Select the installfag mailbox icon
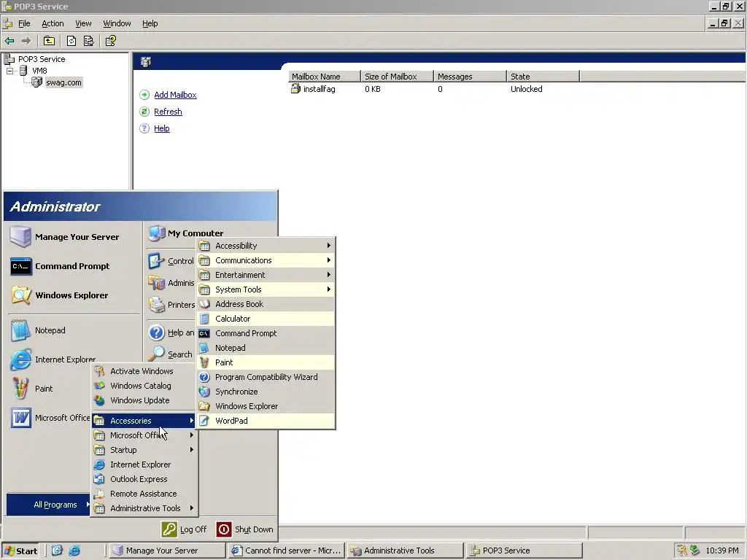Viewport: 747px width, 560px height. pyautogui.click(x=295, y=88)
